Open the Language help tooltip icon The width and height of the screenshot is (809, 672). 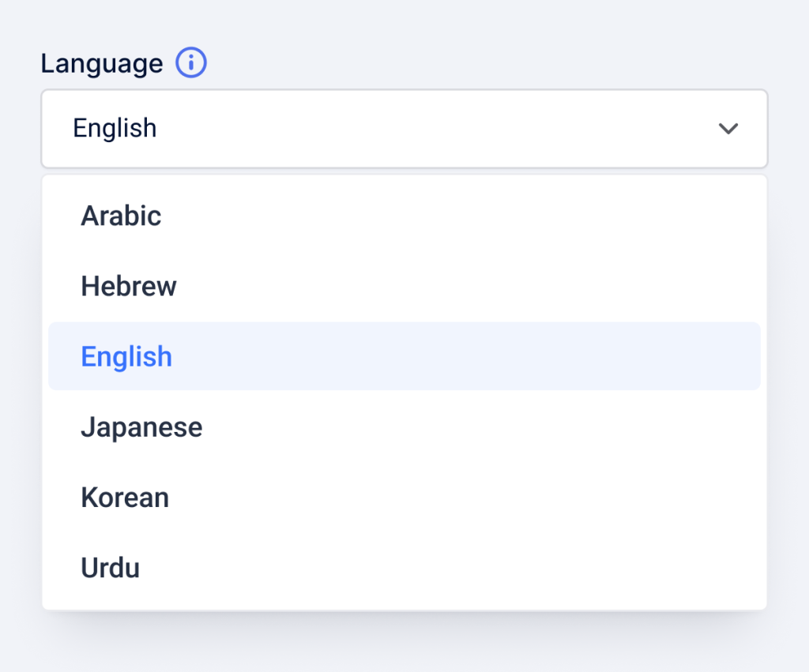(191, 63)
